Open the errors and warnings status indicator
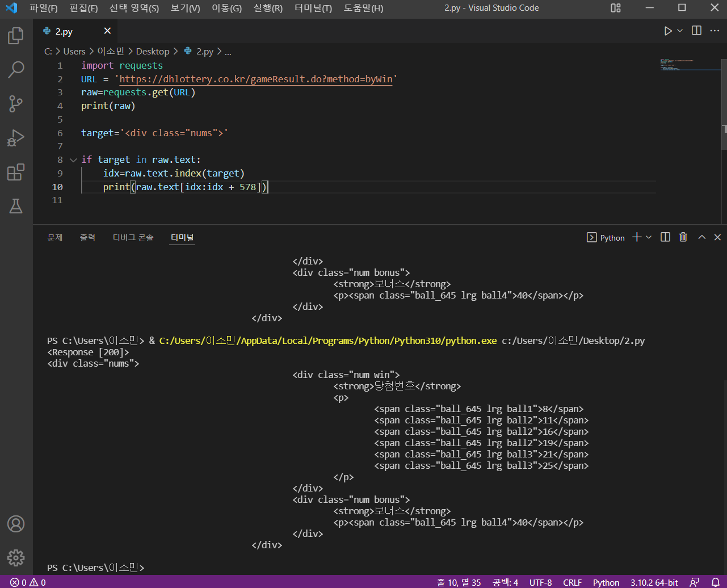 [28, 582]
